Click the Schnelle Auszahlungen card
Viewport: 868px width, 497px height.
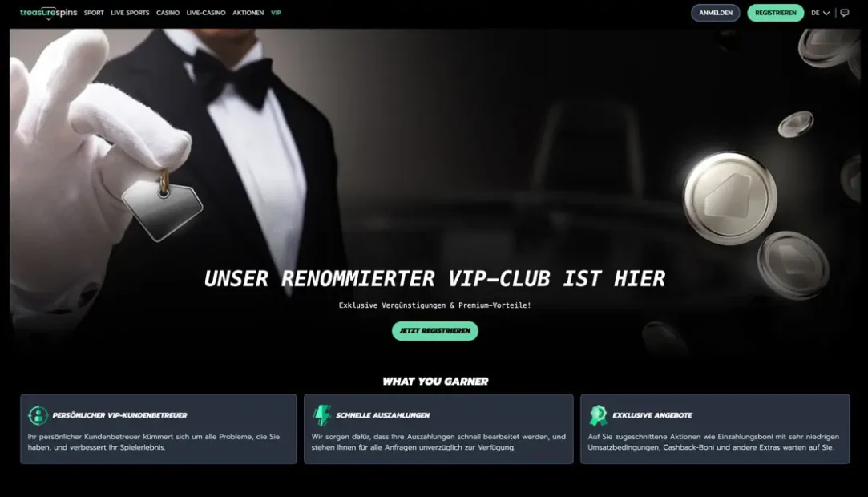(438, 429)
